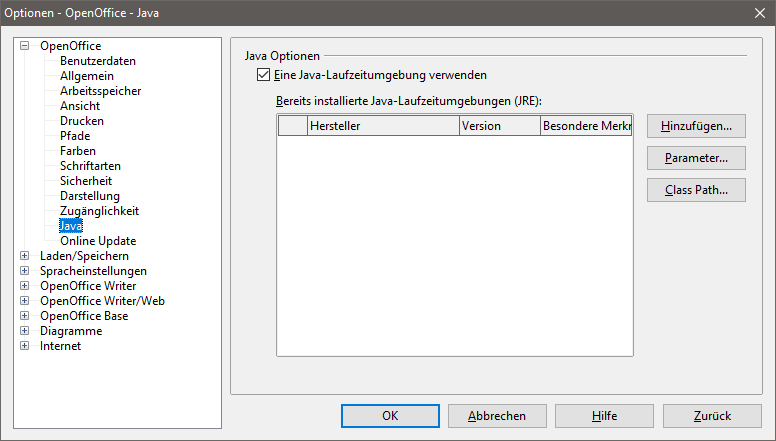Image resolution: width=776 pixels, height=441 pixels.
Task: Open the Zugänglichkeit options page
Action: [99, 211]
